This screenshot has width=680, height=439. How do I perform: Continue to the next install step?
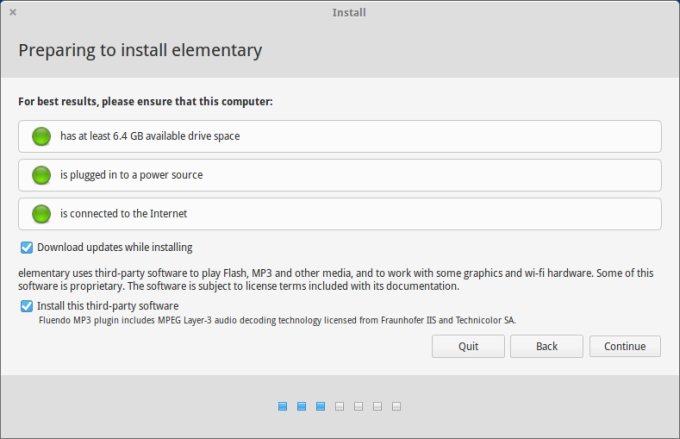pyautogui.click(x=625, y=346)
